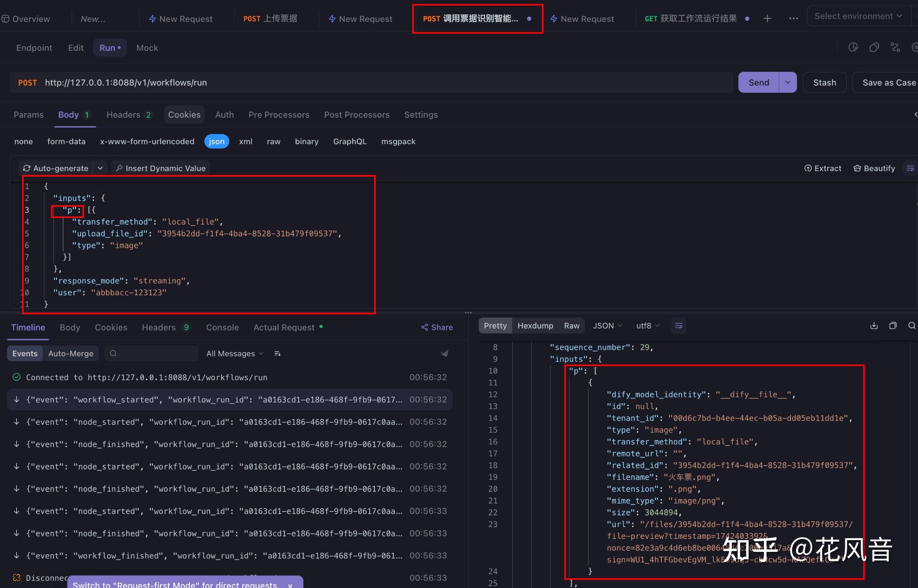The image size is (918, 588).
Task: Click the Stash button
Action: (824, 82)
